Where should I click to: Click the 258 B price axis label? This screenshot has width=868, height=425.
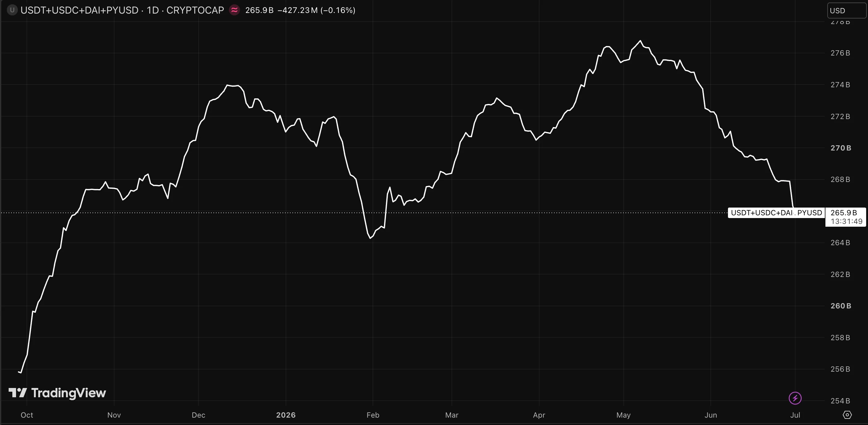(x=840, y=337)
